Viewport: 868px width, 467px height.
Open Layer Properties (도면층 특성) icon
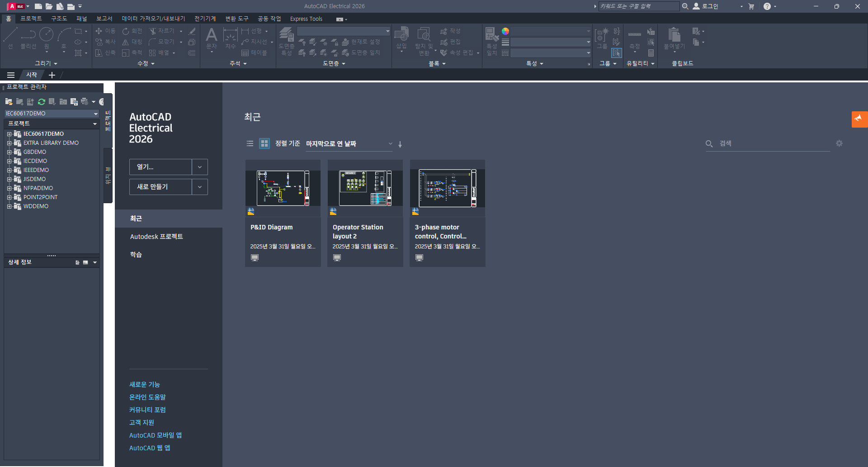point(287,41)
